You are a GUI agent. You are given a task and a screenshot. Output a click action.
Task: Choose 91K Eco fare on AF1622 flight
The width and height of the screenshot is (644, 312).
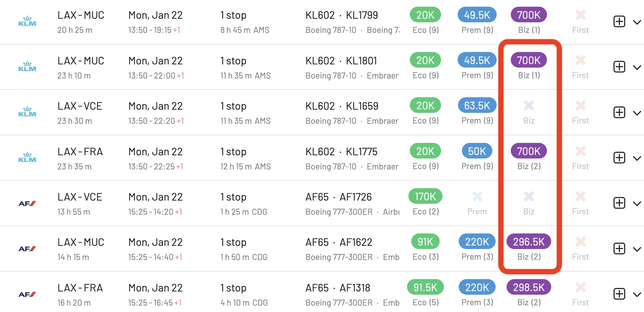pyautogui.click(x=425, y=242)
